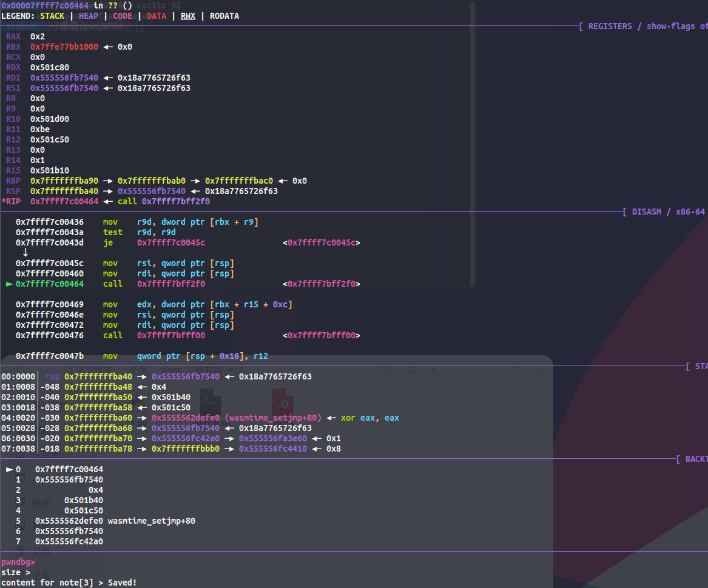Click the current instruction arrow marker at 0x7ffff7c00464
The height and width of the screenshot is (588, 708).
[x=9, y=284]
